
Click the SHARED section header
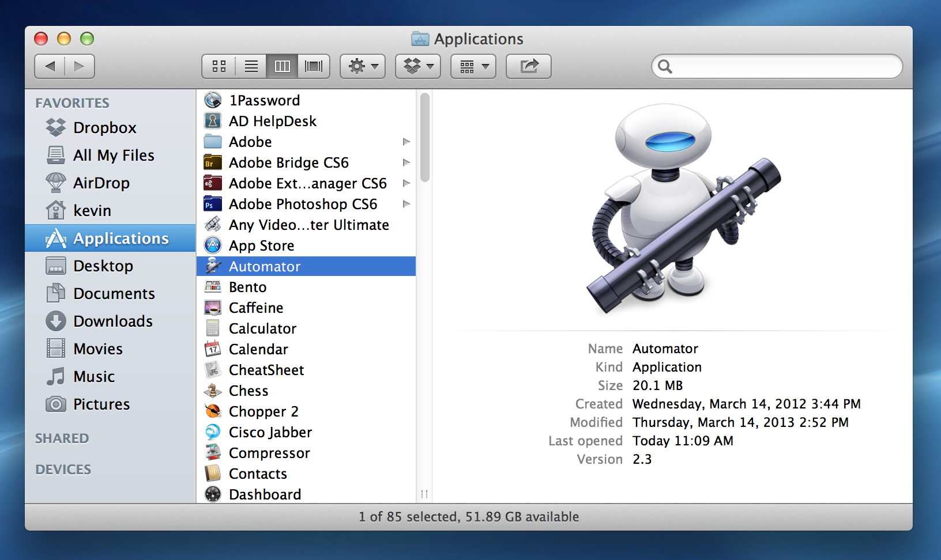coord(62,438)
